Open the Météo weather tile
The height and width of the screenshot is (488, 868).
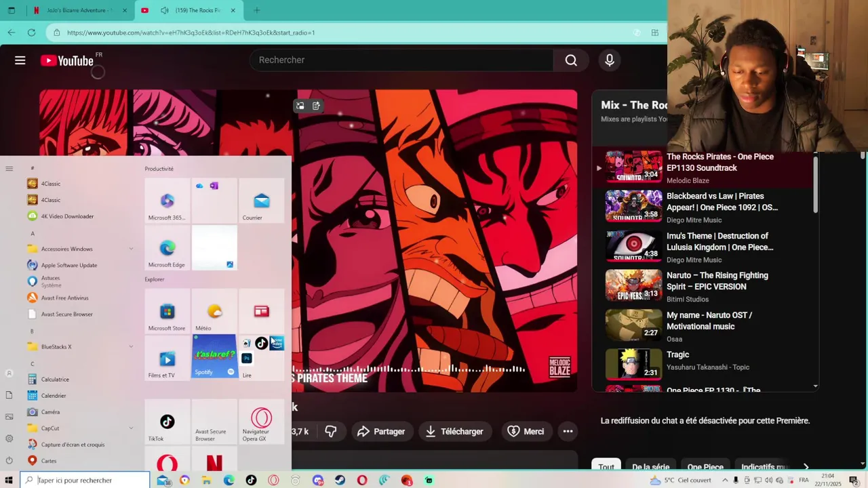click(x=214, y=311)
